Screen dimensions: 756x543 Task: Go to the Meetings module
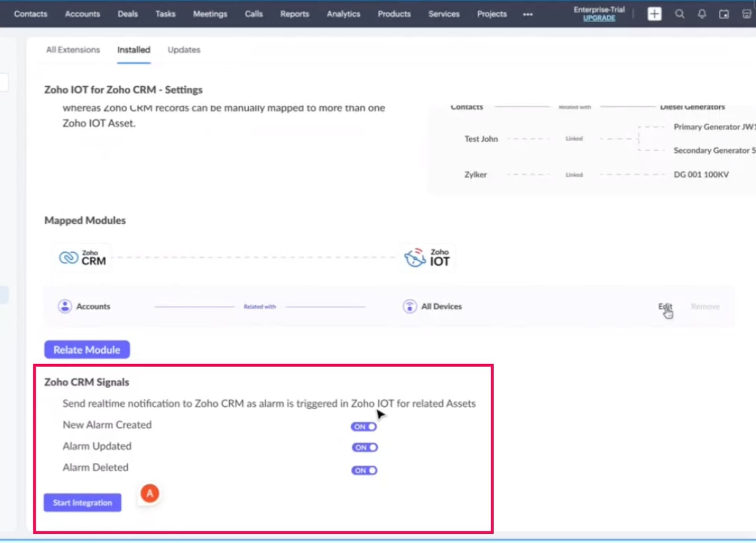pyautogui.click(x=210, y=14)
